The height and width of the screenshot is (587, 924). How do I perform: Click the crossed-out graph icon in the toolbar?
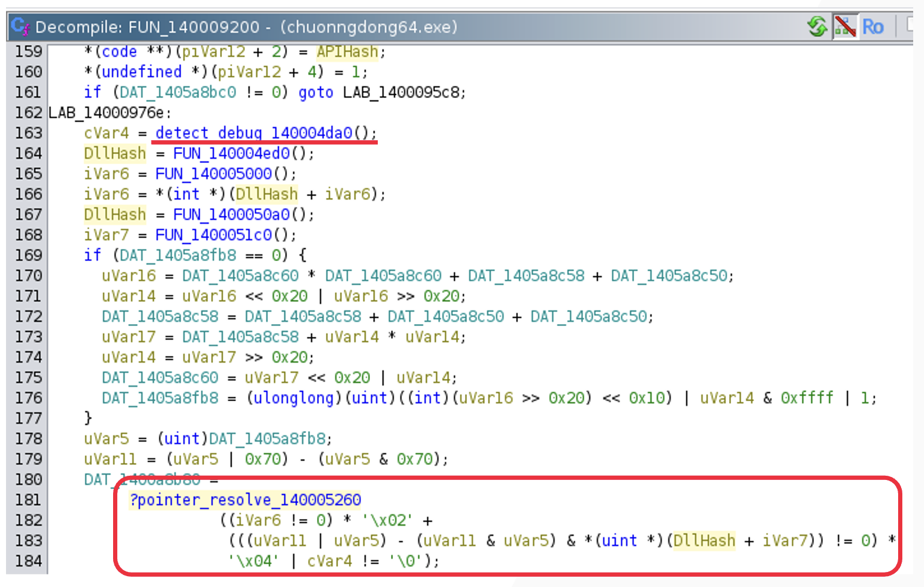(845, 27)
